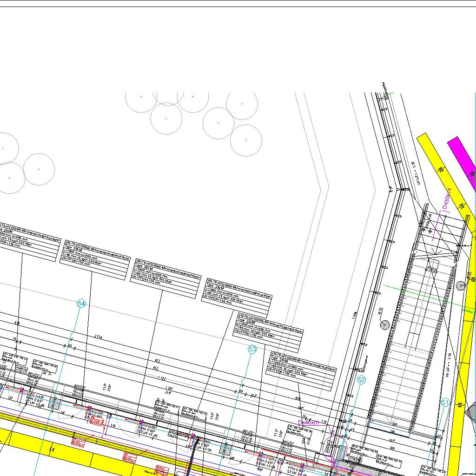This screenshot has width=476, height=476.
Task: Click the magenta Dx20x label by yellow band
Action: coord(447,199)
